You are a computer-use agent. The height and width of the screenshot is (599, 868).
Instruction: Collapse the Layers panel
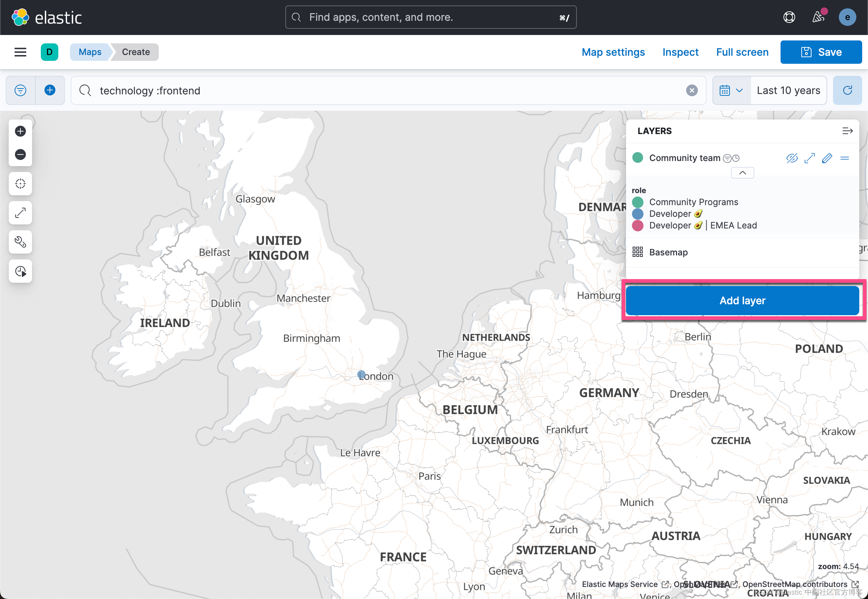click(x=847, y=130)
